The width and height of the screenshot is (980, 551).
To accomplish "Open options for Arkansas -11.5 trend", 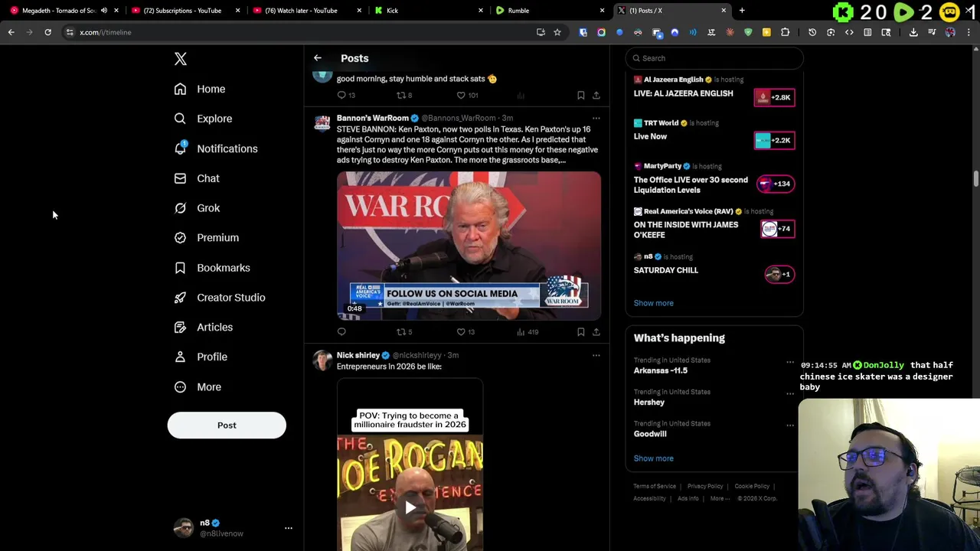I will click(x=790, y=362).
